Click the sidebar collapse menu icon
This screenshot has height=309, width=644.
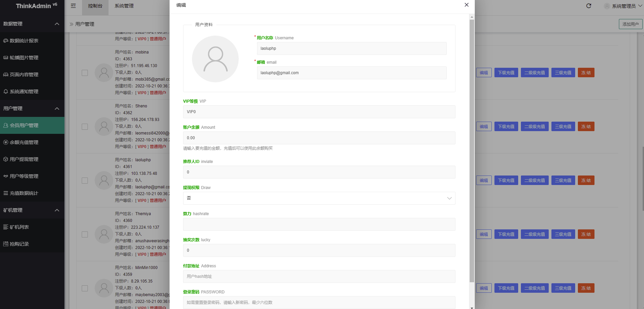[73, 6]
